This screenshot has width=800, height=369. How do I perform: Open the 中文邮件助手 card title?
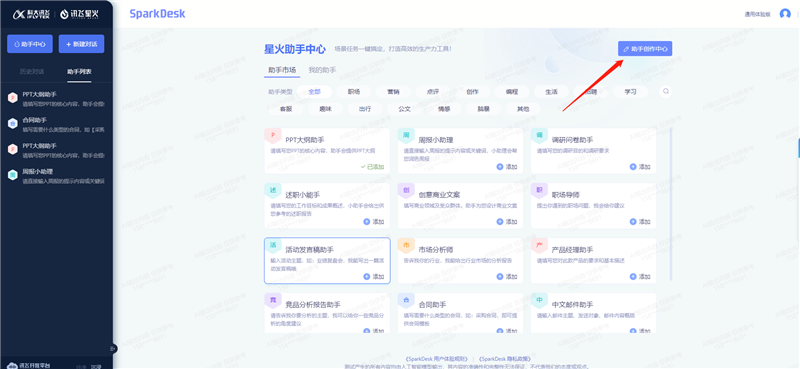(x=572, y=305)
